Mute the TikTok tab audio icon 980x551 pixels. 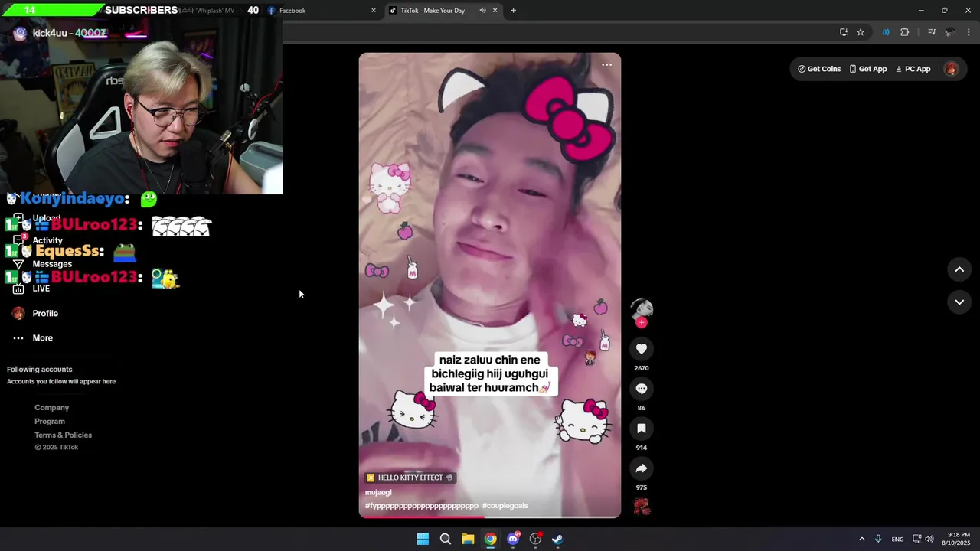point(482,11)
